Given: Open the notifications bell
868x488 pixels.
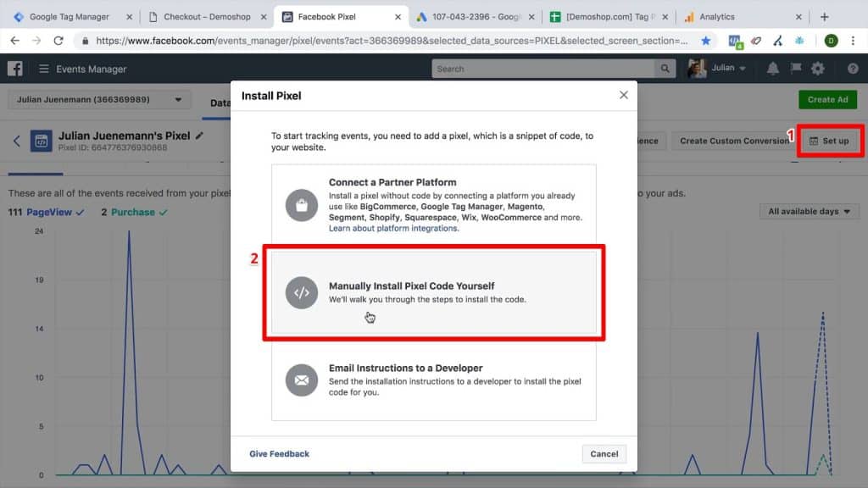Looking at the screenshot, I should 772,69.
